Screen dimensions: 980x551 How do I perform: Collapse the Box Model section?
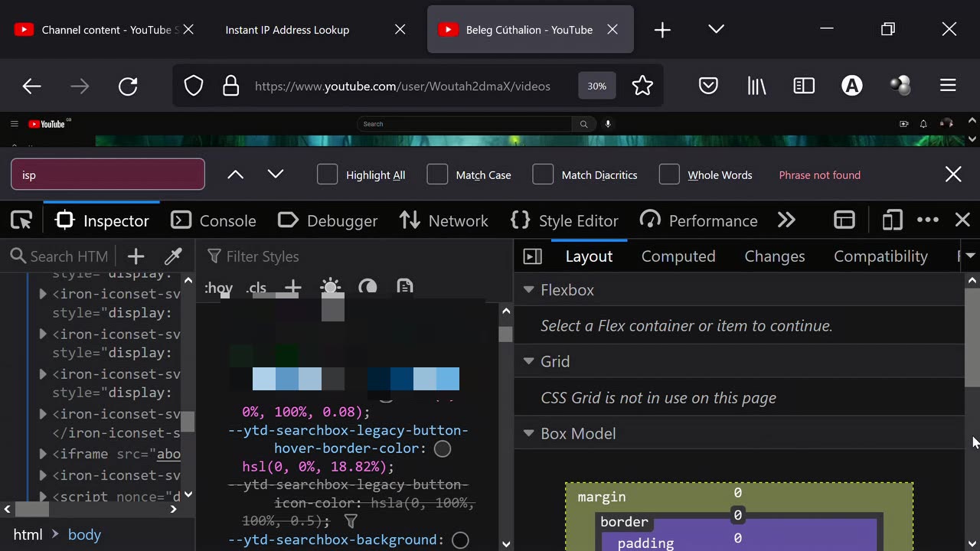pos(528,433)
